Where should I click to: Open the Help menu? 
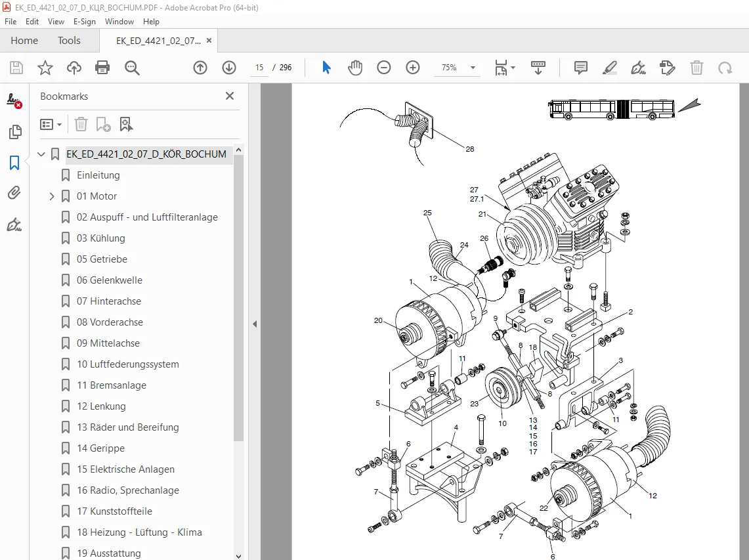tap(151, 22)
